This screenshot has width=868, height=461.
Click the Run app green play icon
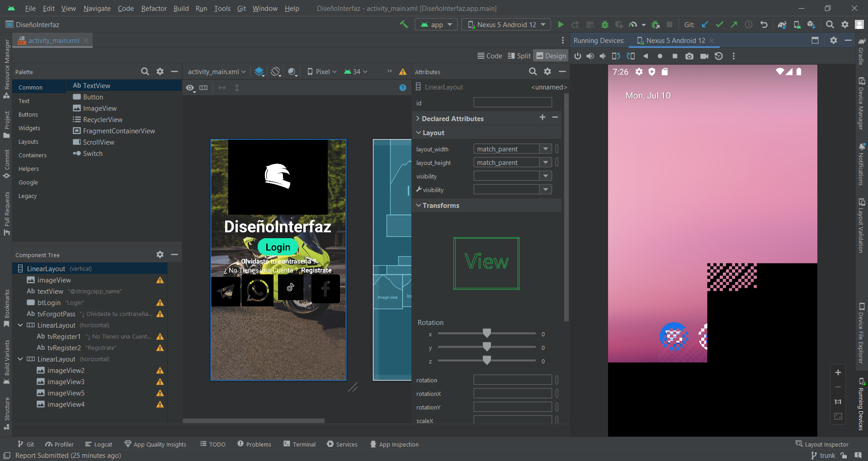(561, 25)
